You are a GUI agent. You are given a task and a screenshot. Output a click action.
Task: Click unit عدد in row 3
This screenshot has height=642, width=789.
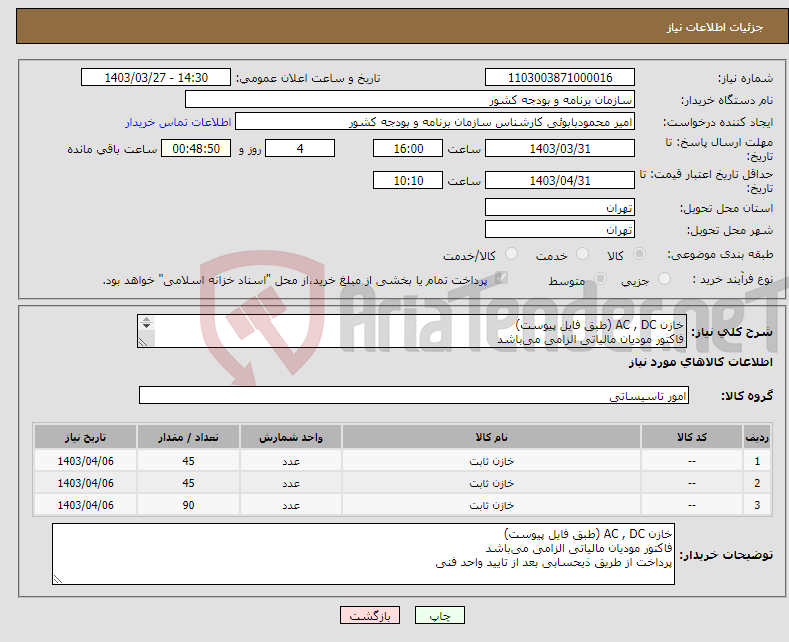tap(291, 505)
